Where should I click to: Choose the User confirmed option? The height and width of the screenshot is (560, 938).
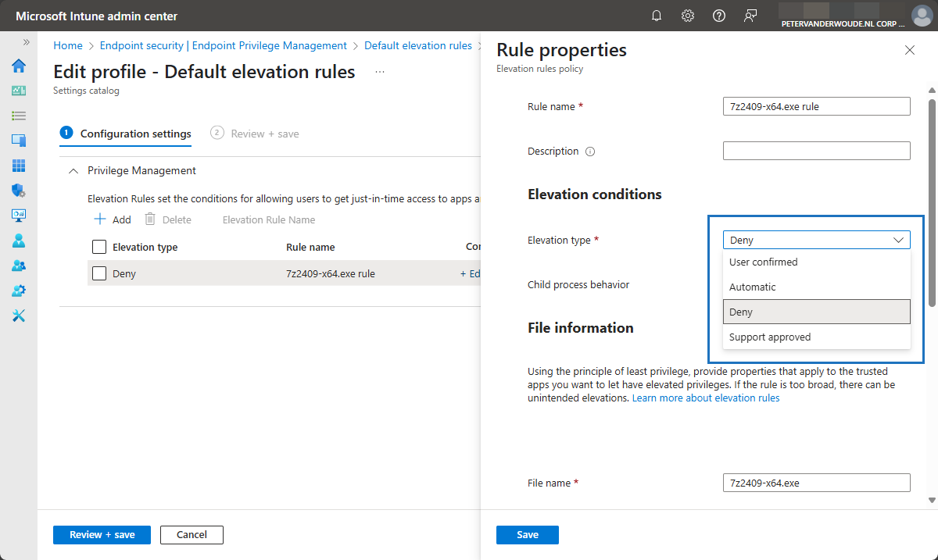(x=763, y=262)
